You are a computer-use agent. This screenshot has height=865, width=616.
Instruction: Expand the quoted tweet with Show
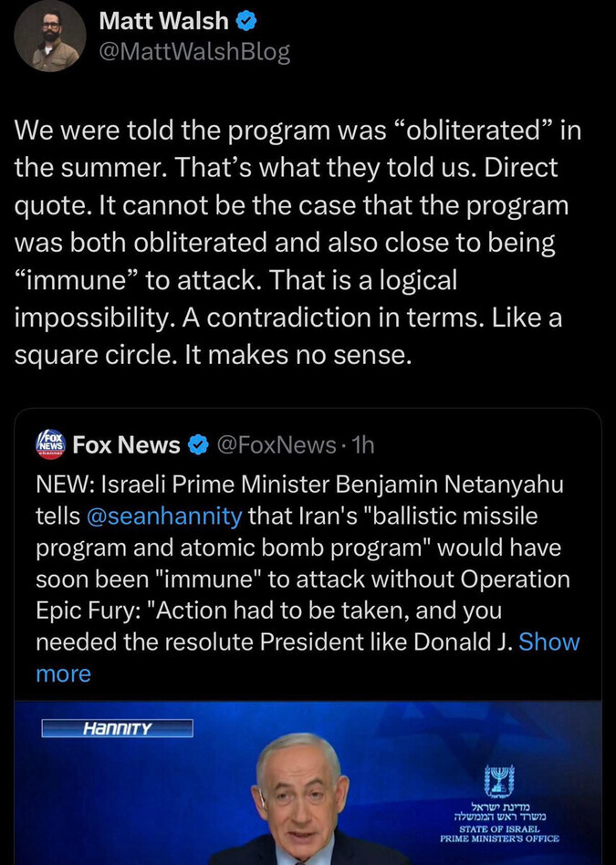click(x=548, y=641)
